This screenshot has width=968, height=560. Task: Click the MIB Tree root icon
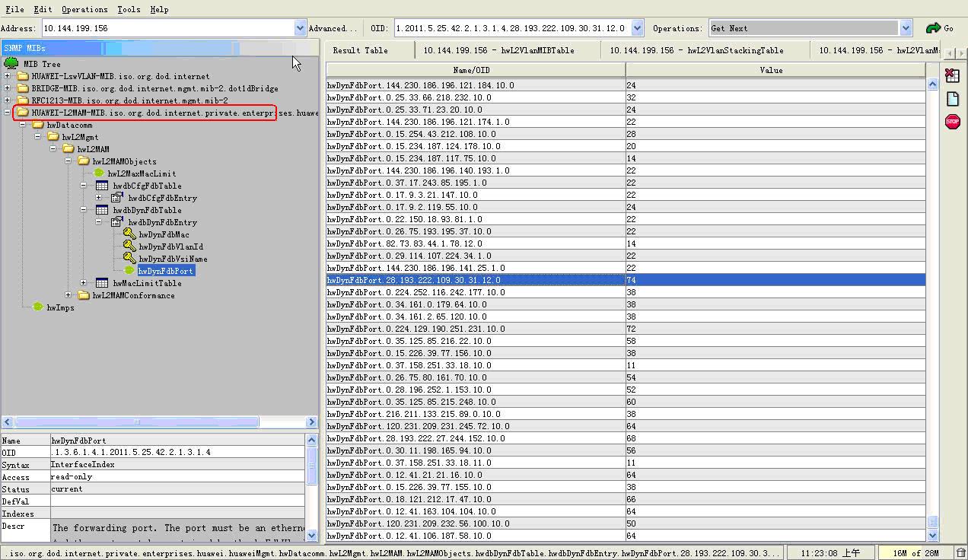point(11,64)
